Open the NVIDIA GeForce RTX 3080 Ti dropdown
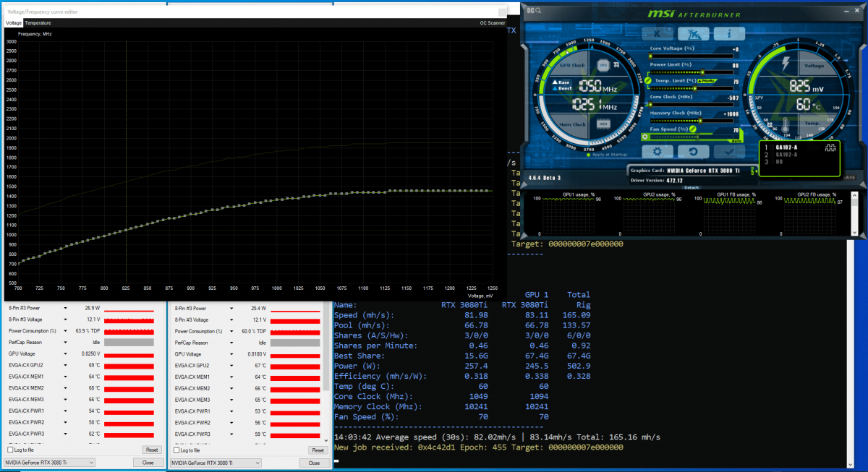868x472 pixels. pos(50,463)
